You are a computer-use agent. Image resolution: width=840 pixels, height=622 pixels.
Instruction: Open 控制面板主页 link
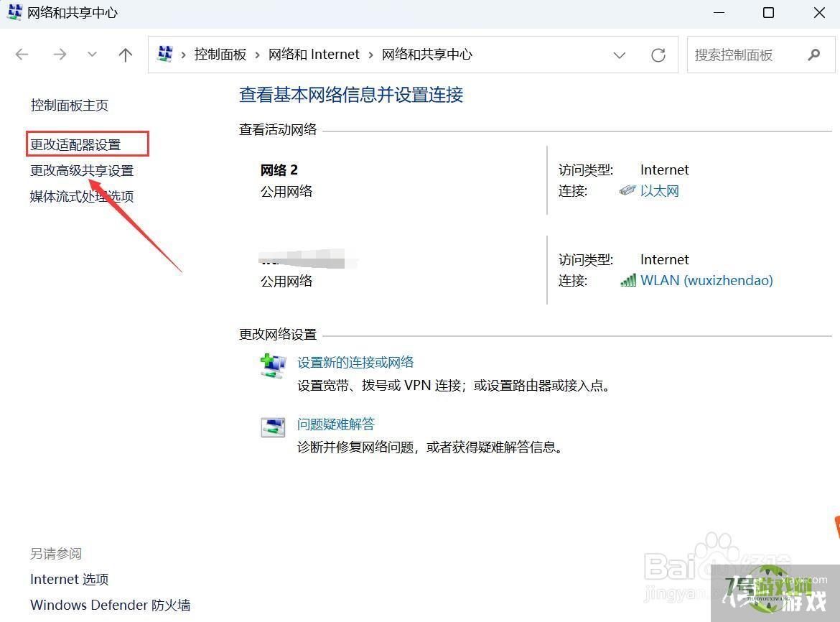point(70,105)
